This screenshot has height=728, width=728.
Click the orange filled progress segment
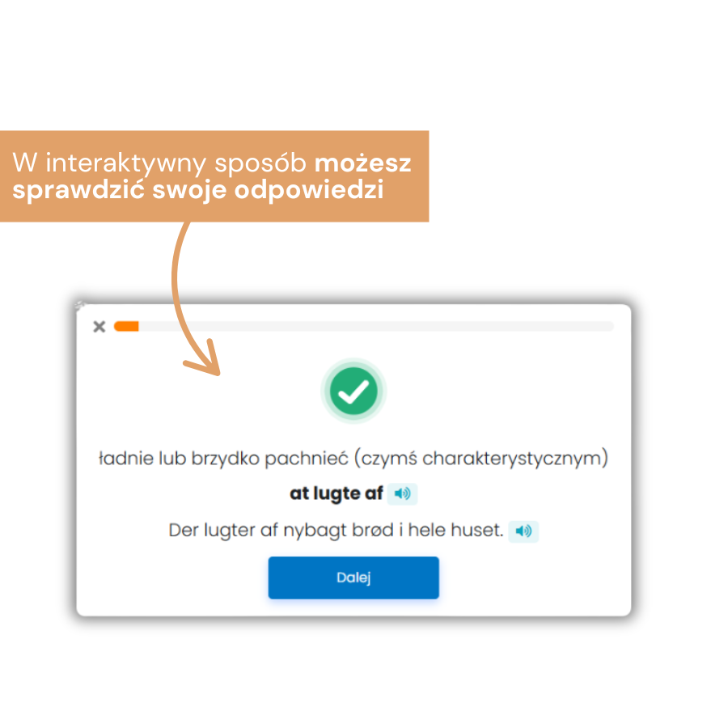tap(126, 326)
